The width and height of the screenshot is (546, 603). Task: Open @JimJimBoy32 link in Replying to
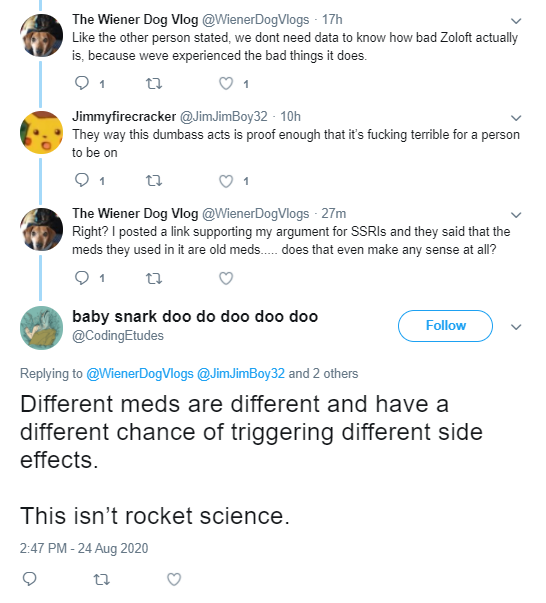[241, 373]
